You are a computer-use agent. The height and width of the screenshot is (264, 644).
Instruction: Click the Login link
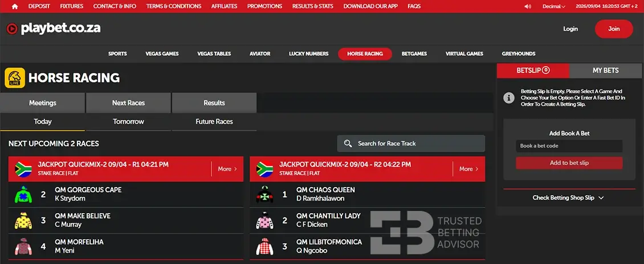pyautogui.click(x=570, y=29)
